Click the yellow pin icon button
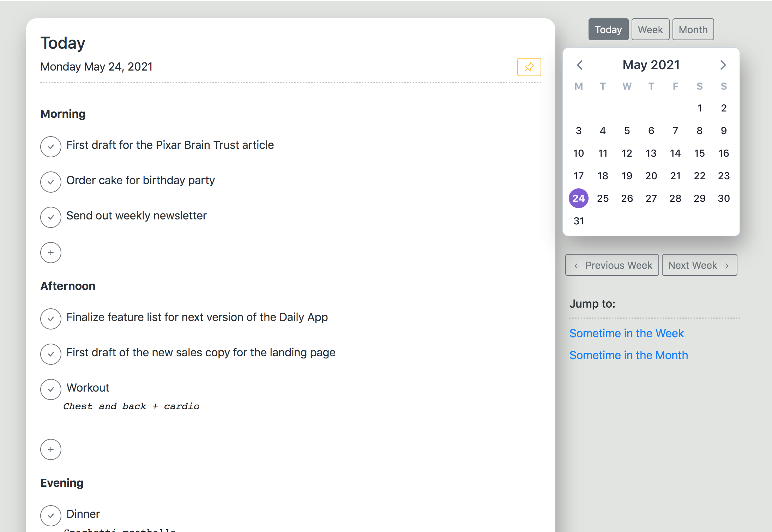Image resolution: width=772 pixels, height=532 pixels. click(529, 67)
